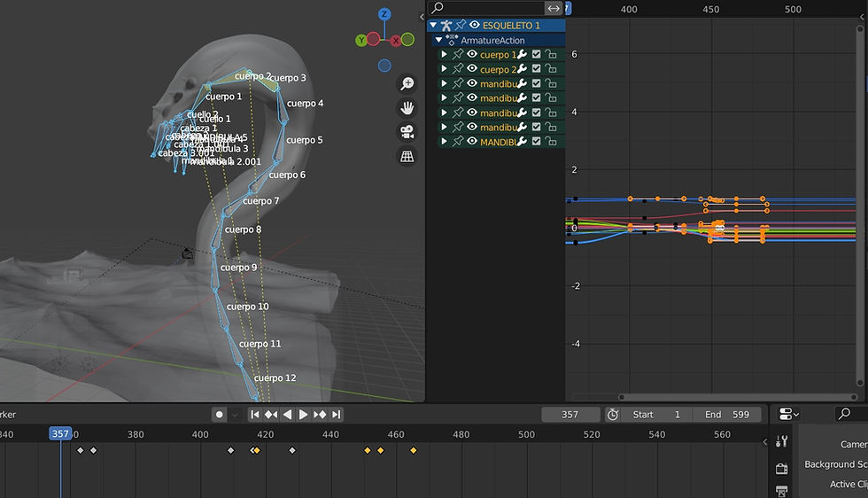868x498 pixels.
Task: Jump to the first frame of playback
Action: 255,415
